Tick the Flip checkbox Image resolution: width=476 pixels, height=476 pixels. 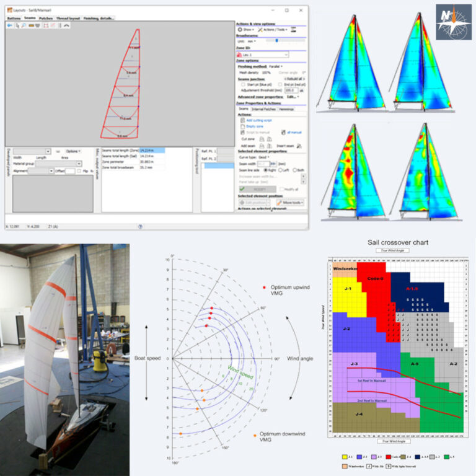tap(80, 170)
